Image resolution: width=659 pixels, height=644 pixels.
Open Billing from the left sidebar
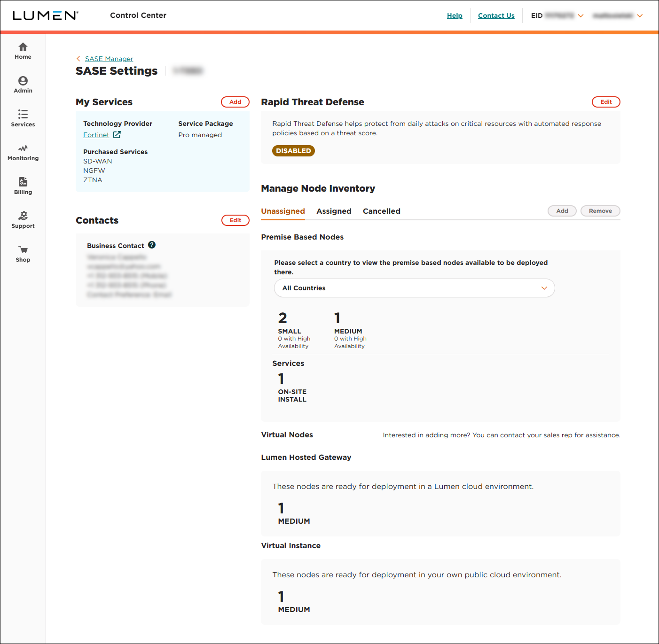pyautogui.click(x=23, y=185)
